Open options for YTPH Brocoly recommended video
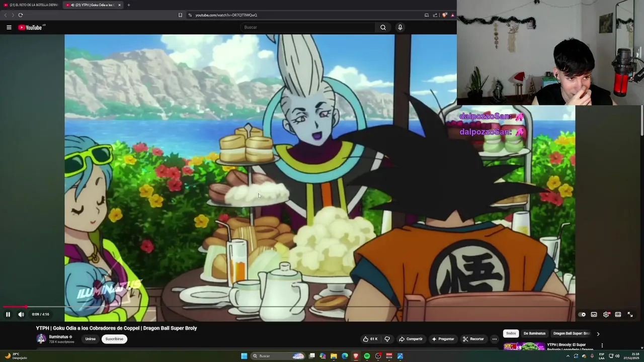The height and width of the screenshot is (362, 644). [602, 345]
